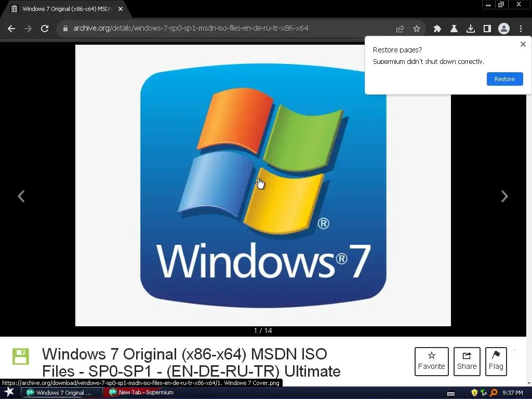Click the 1 / 14 image counter
Screen dimensions: 532x399
point(263,330)
